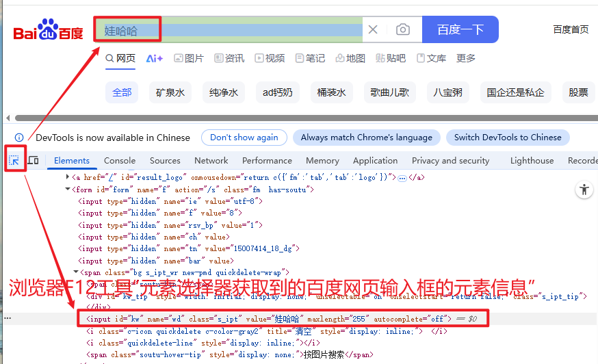Select the 矿泉水 filter chip

(170, 92)
